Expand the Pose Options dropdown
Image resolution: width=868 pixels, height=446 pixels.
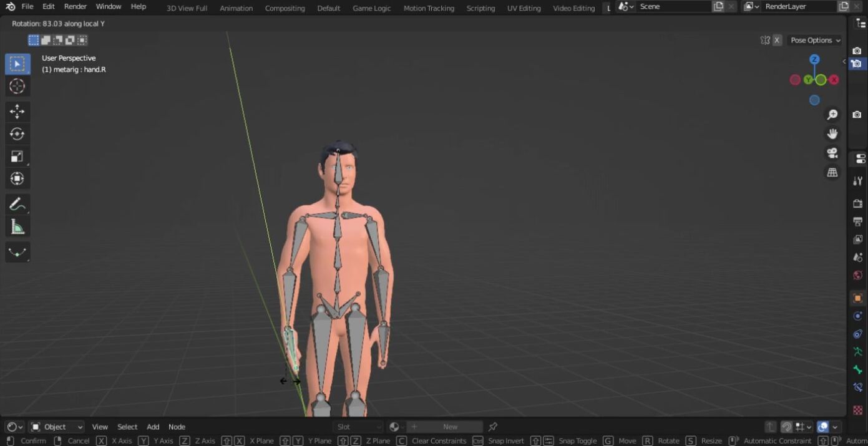click(x=815, y=41)
